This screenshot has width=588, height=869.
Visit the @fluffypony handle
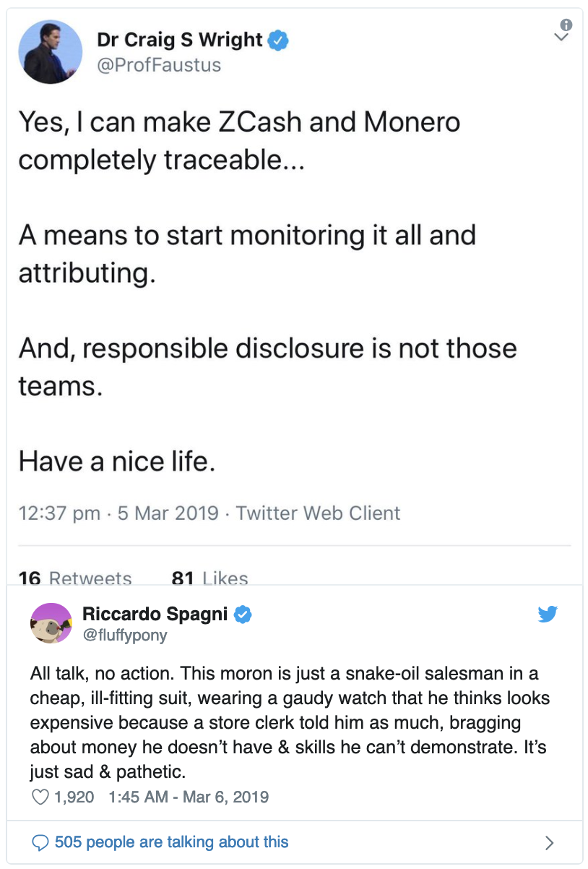[125, 635]
